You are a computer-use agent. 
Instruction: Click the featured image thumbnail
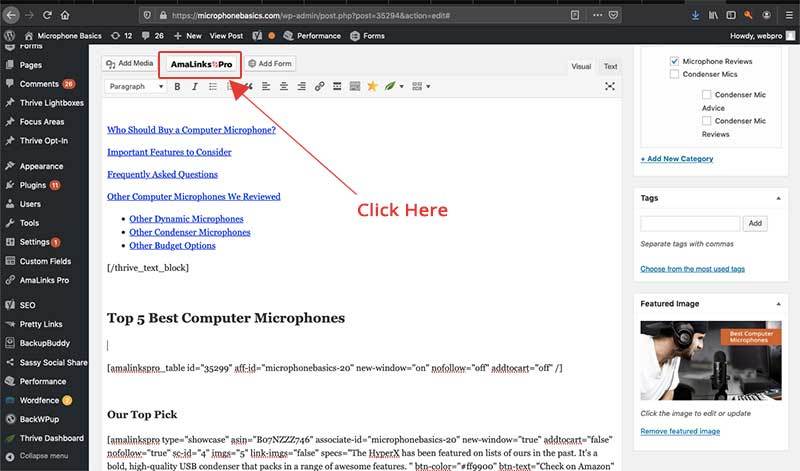(x=711, y=360)
